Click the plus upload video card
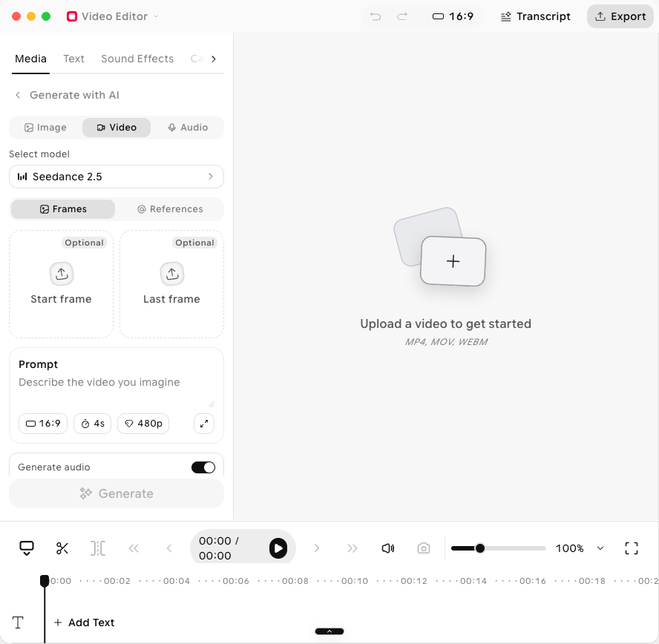Screen dimensions: 659x644 click(453, 261)
